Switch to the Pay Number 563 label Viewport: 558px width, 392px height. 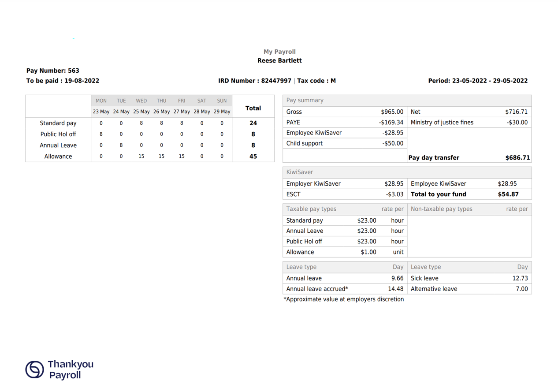pyautogui.click(x=53, y=71)
